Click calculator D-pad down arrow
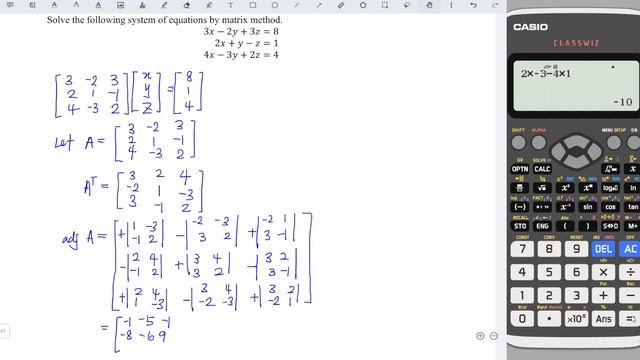The width and height of the screenshot is (640, 360). [576, 163]
